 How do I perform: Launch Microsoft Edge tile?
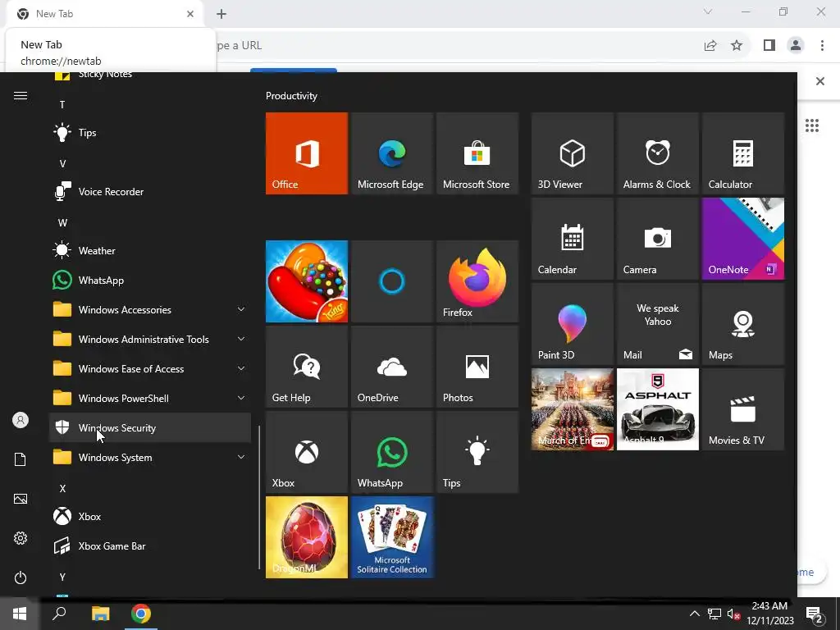[391, 153]
